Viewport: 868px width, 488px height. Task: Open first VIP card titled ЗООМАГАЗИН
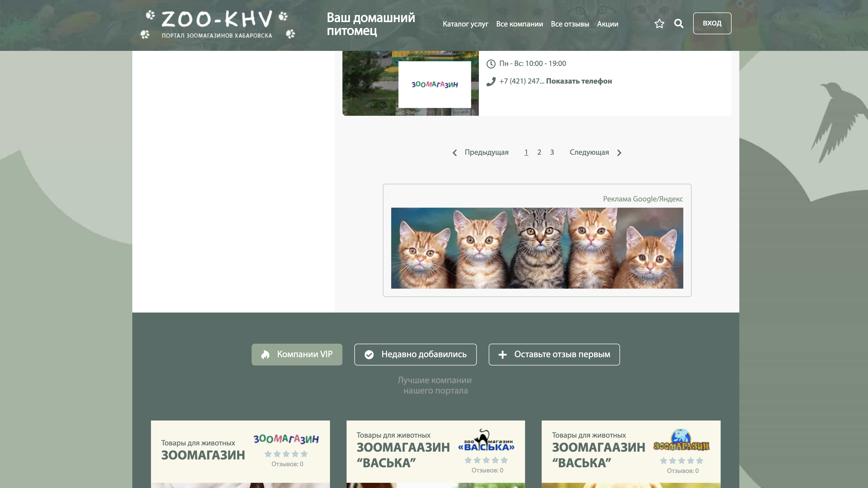[x=203, y=455]
